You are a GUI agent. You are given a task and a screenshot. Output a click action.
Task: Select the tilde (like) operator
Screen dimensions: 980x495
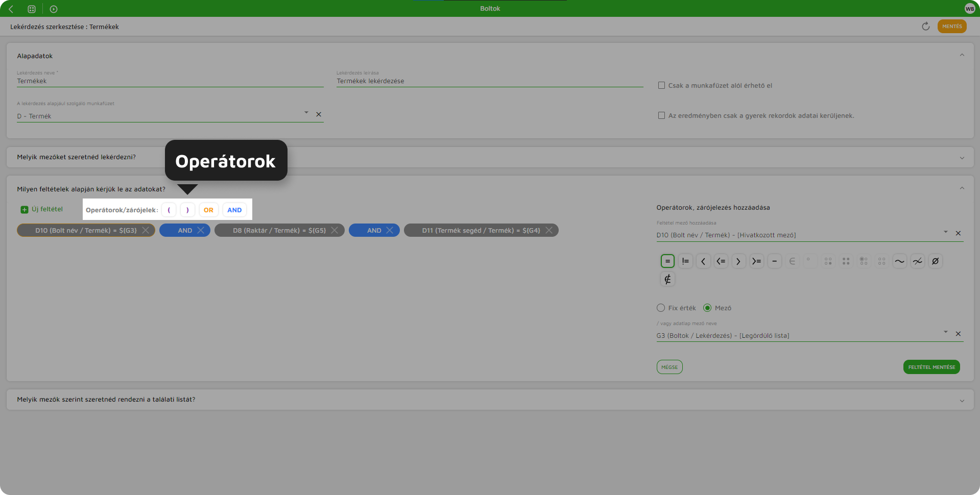point(899,261)
